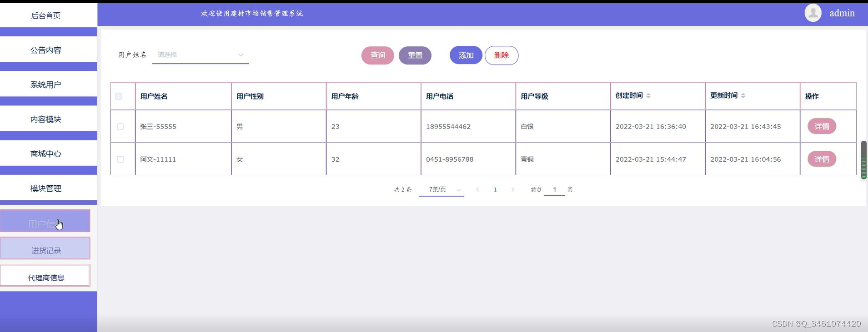Open 系统用户 sidebar menu

(45, 84)
